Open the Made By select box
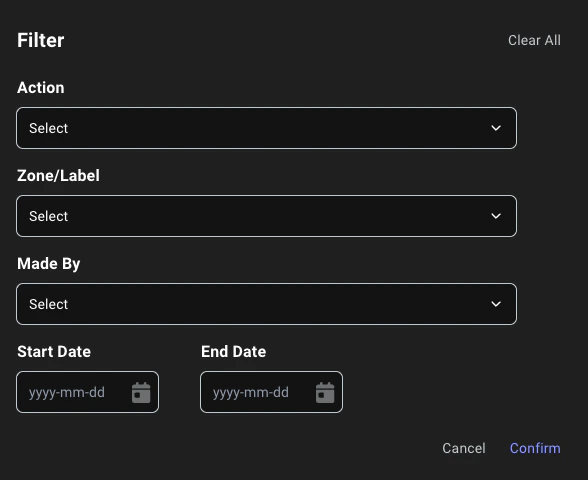The width and height of the screenshot is (588, 480). (x=267, y=304)
